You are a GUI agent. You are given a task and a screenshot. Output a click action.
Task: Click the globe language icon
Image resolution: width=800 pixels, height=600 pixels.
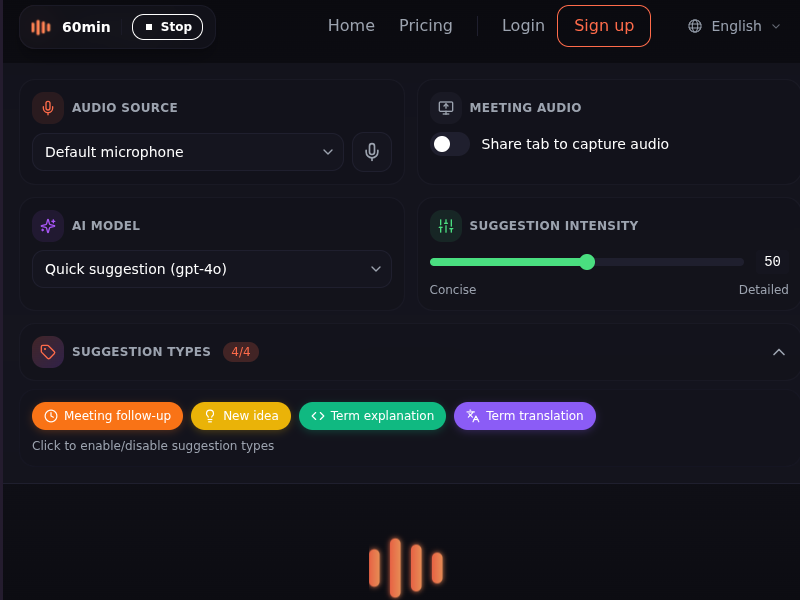pyautogui.click(x=695, y=26)
